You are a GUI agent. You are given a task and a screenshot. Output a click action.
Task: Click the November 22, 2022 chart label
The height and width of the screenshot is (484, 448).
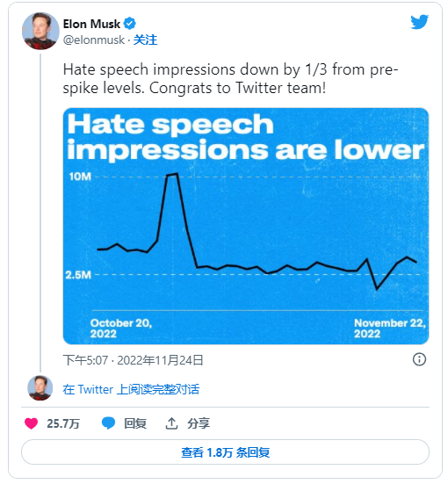coord(390,329)
